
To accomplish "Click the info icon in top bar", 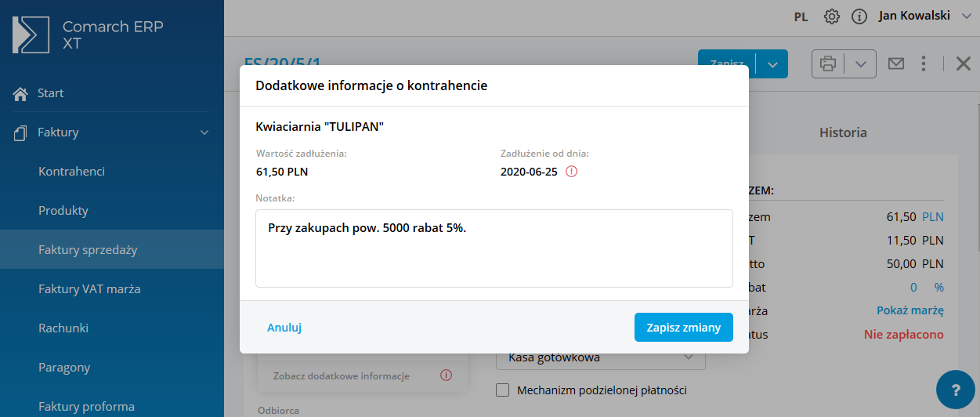I will point(859,16).
